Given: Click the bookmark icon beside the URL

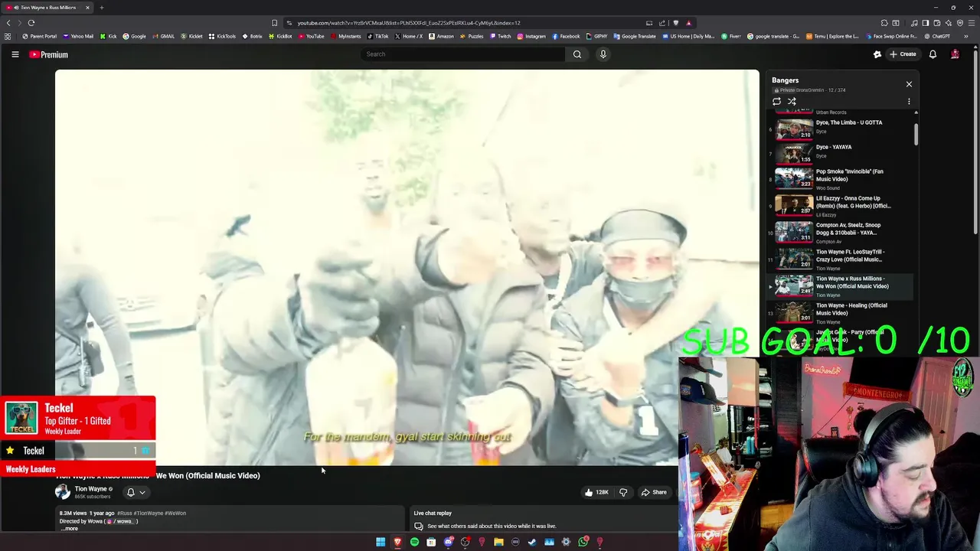Looking at the screenshot, I should coord(274,23).
